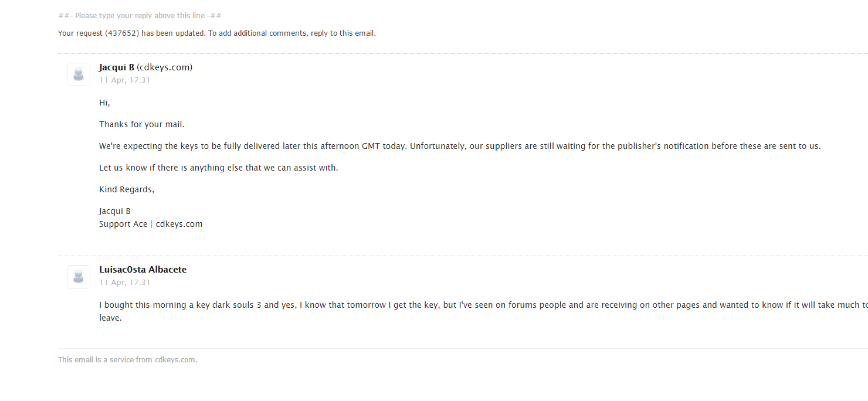This screenshot has height=401, width=868.
Task: Click Jacqui B's 11 Apr, 17:31 timestamp
Action: pyautogui.click(x=125, y=80)
